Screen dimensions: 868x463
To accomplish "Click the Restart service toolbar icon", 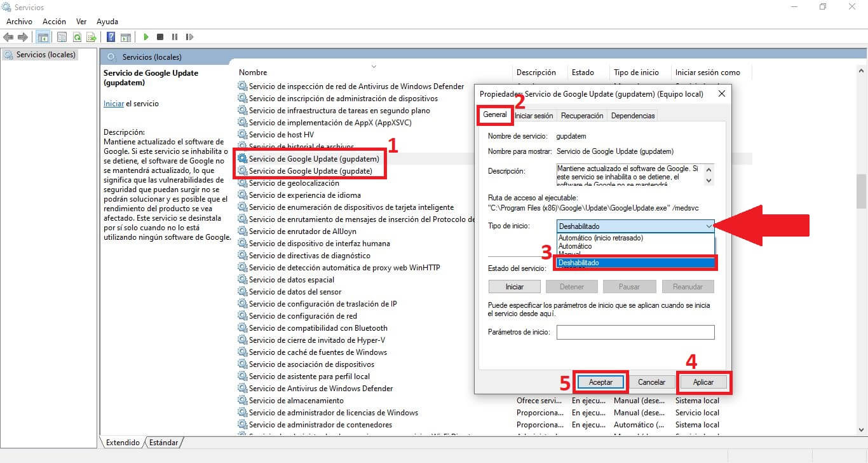I will 189,37.
